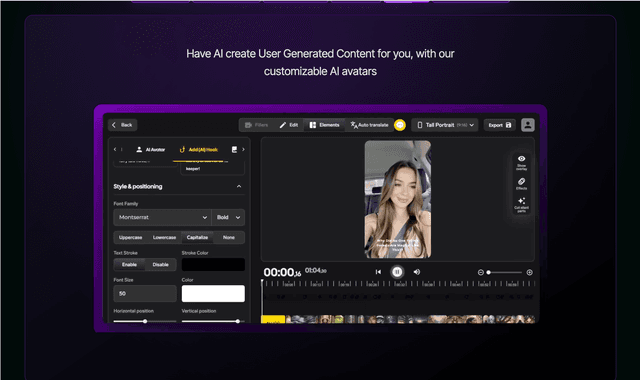Click the right arrow in the panel tabs

[x=243, y=149]
